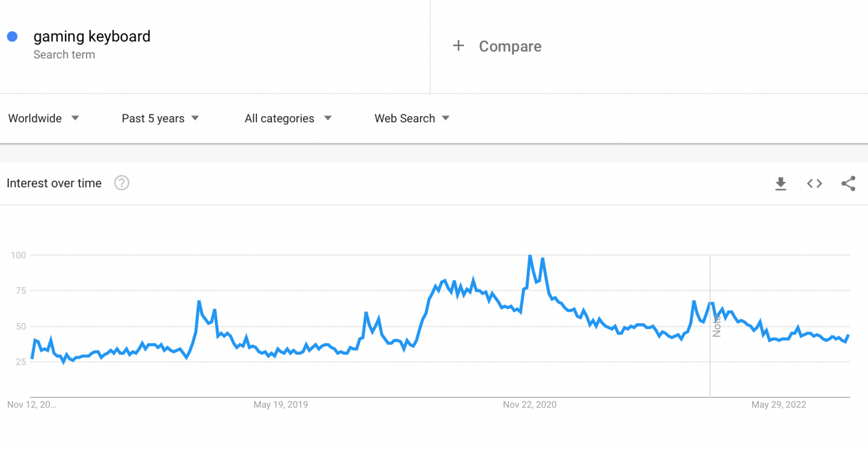Click the help icon next to Interest over time
The image size is (868, 450).
121,183
